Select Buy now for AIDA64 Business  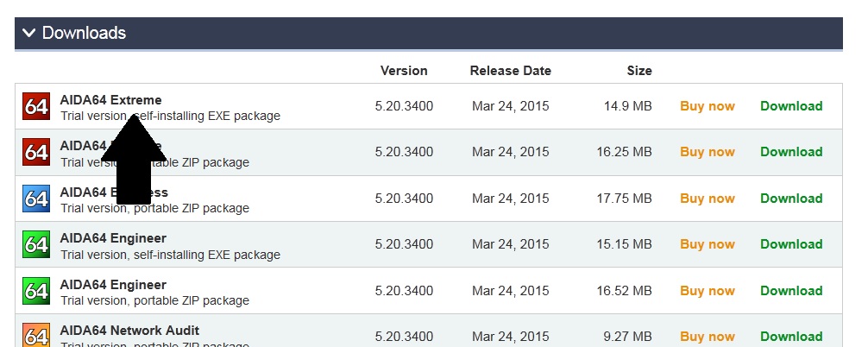[707, 199]
